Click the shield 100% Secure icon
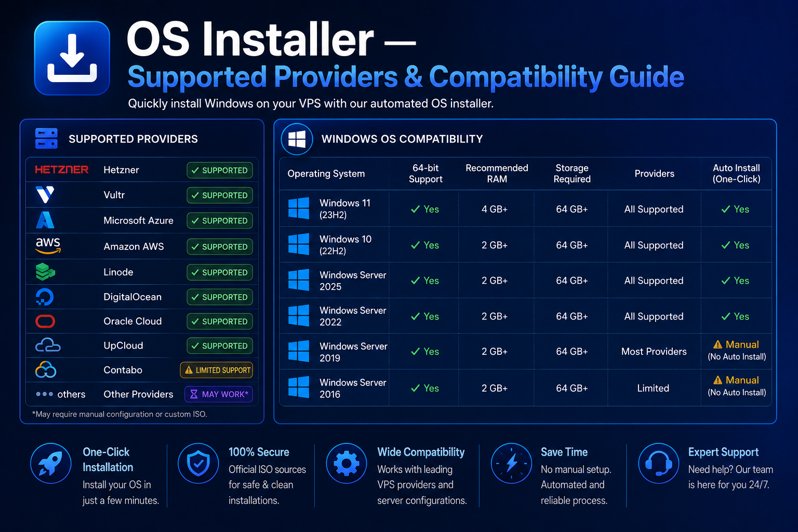This screenshot has width=798, height=532. tap(198, 463)
